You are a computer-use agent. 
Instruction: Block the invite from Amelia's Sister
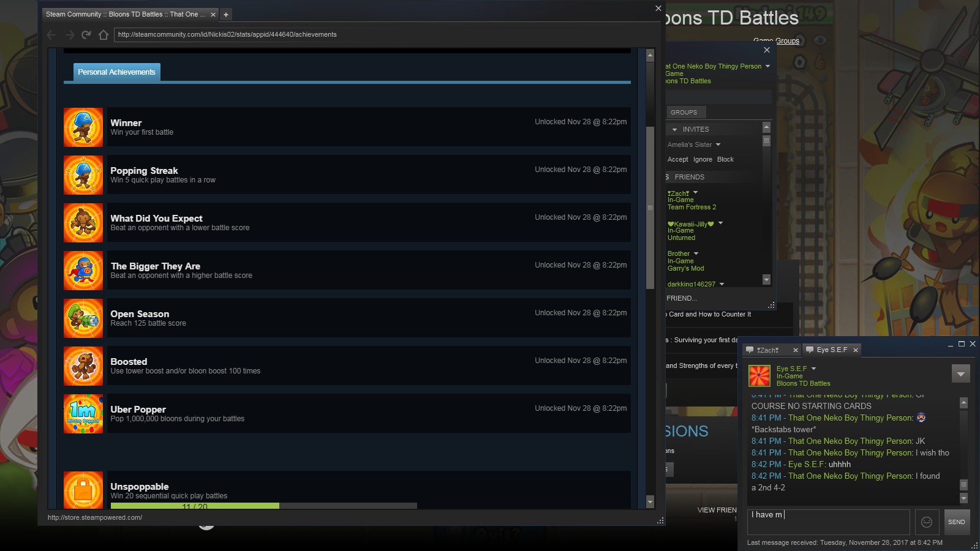tap(725, 159)
